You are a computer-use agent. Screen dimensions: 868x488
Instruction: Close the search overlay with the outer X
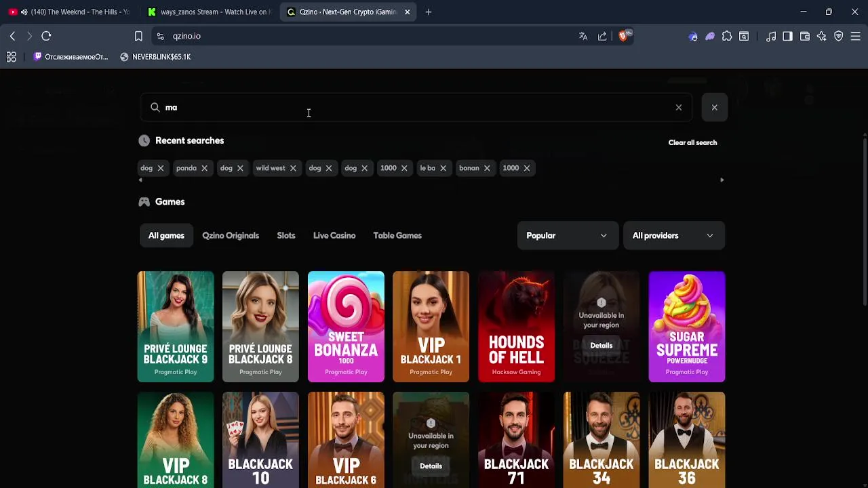point(714,107)
